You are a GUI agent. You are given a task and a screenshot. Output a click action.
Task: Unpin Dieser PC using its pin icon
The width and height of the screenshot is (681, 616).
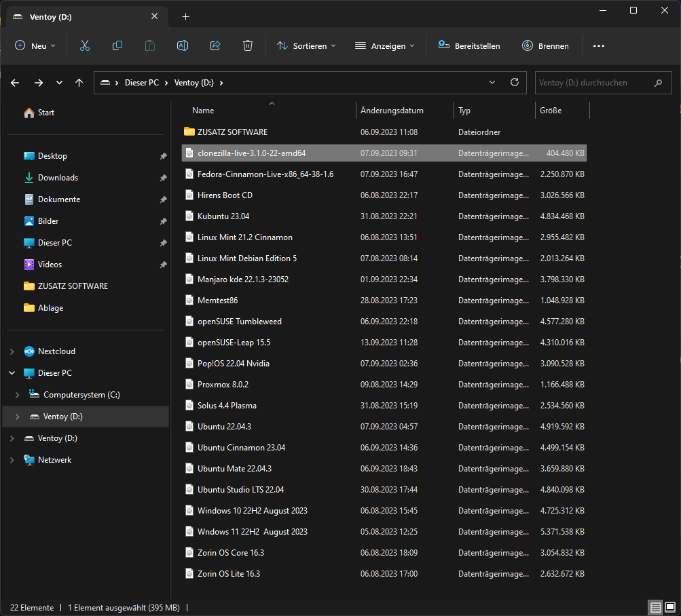[x=164, y=243]
